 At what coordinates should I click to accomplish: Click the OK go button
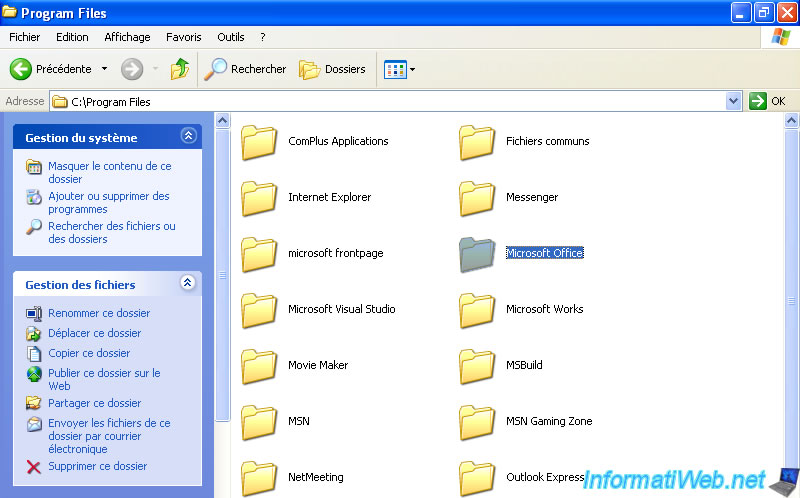pos(767,101)
